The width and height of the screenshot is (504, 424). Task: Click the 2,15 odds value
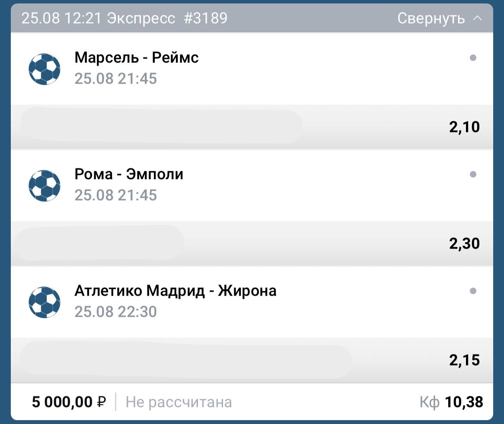[464, 361]
